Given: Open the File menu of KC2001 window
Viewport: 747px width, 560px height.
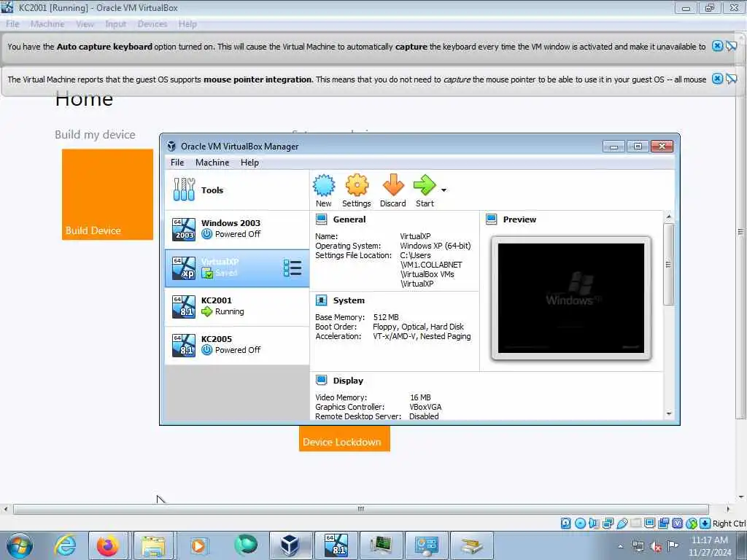Looking at the screenshot, I should [12, 24].
